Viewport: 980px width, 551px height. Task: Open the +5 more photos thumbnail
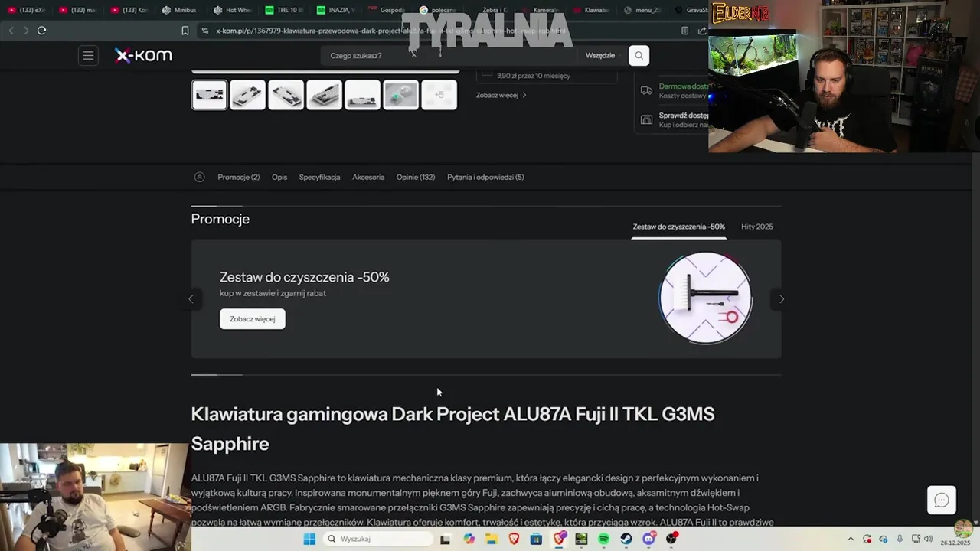point(439,95)
